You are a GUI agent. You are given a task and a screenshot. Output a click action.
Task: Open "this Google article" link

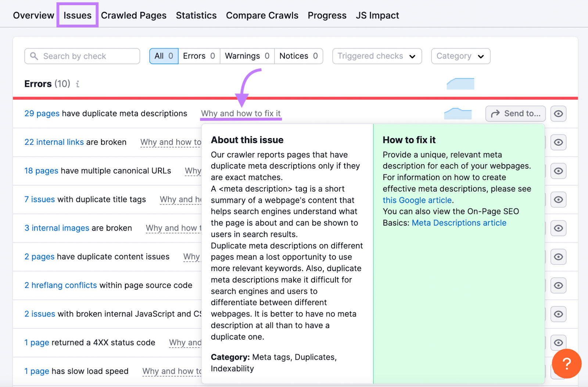pyautogui.click(x=417, y=200)
